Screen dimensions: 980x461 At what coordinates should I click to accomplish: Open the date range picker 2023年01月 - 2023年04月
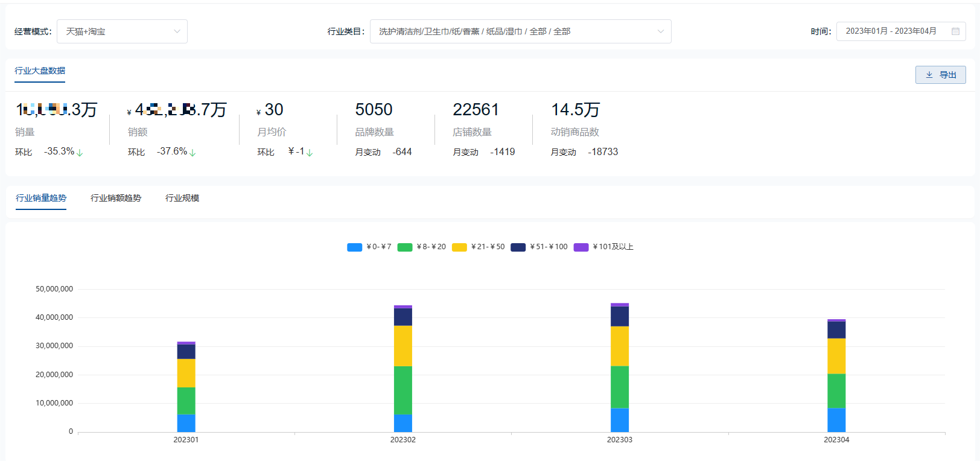[x=901, y=31]
